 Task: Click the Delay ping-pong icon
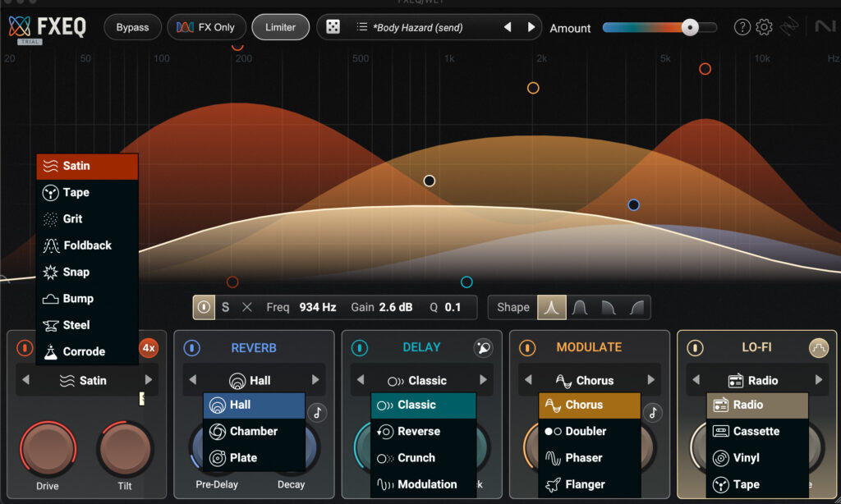pyautogui.click(x=483, y=348)
